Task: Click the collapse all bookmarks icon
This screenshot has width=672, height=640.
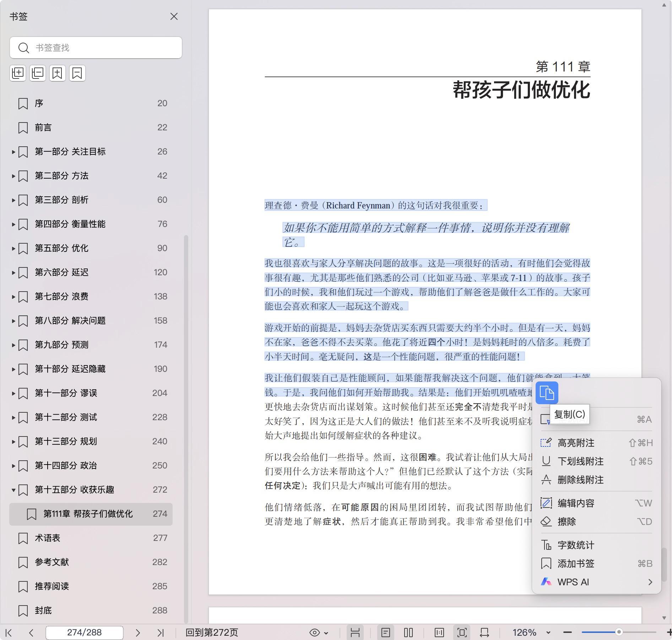Action: pos(38,73)
